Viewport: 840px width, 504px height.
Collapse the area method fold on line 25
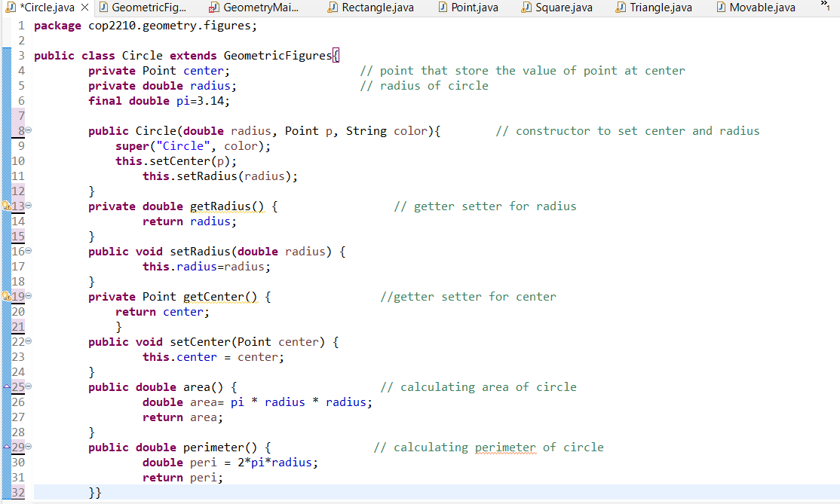[x=29, y=386]
